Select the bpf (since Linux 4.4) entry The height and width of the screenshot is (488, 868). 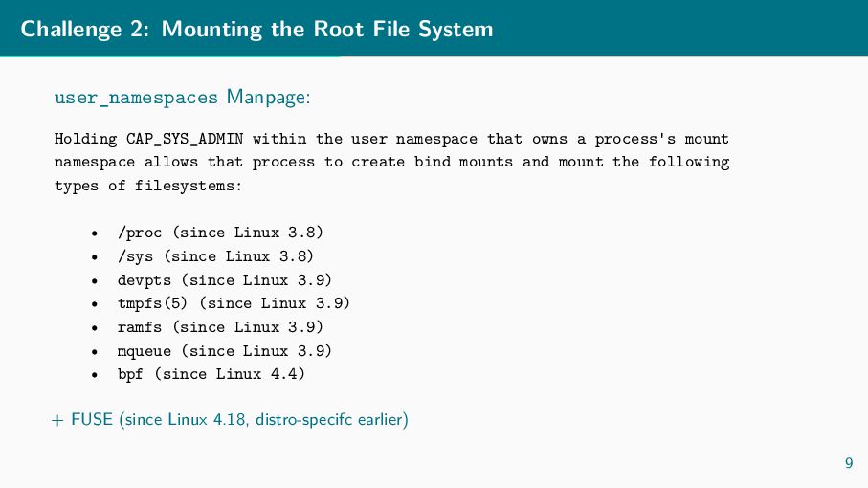click(x=211, y=374)
